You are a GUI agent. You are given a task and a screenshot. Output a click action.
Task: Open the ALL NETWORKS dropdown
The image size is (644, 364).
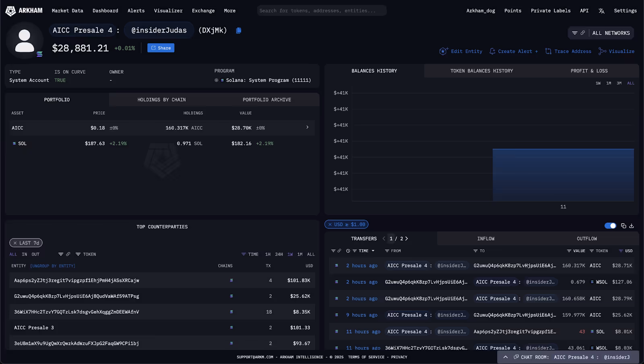611,33
